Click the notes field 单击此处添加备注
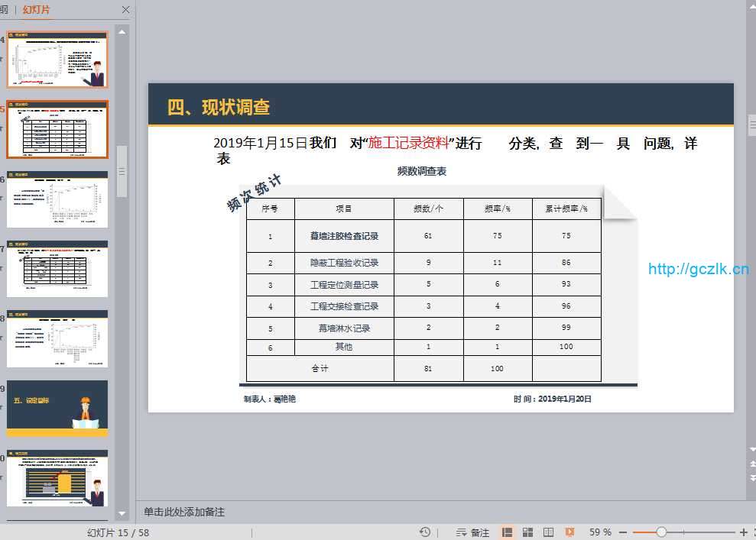 184,512
